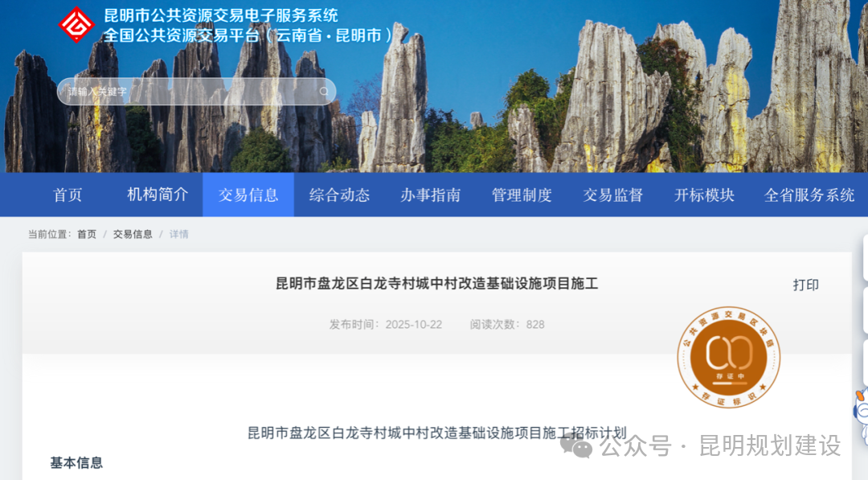Click the 首页 breadcrumb link

(87, 234)
